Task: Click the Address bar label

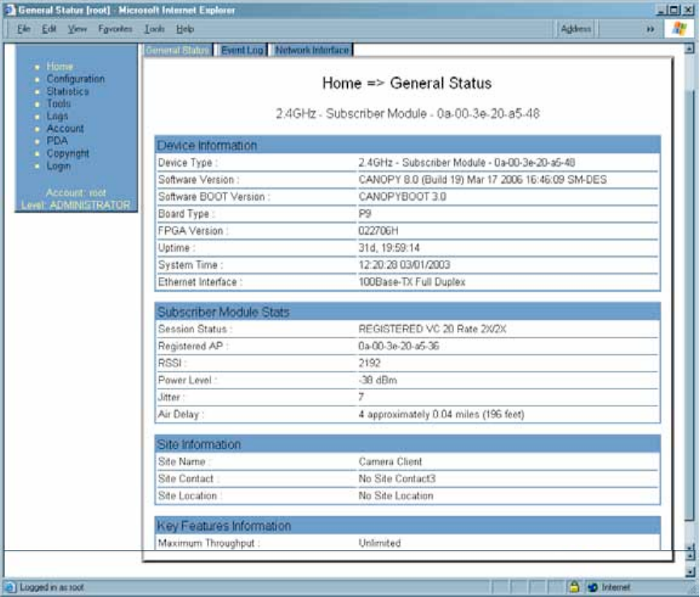Action: (x=575, y=29)
